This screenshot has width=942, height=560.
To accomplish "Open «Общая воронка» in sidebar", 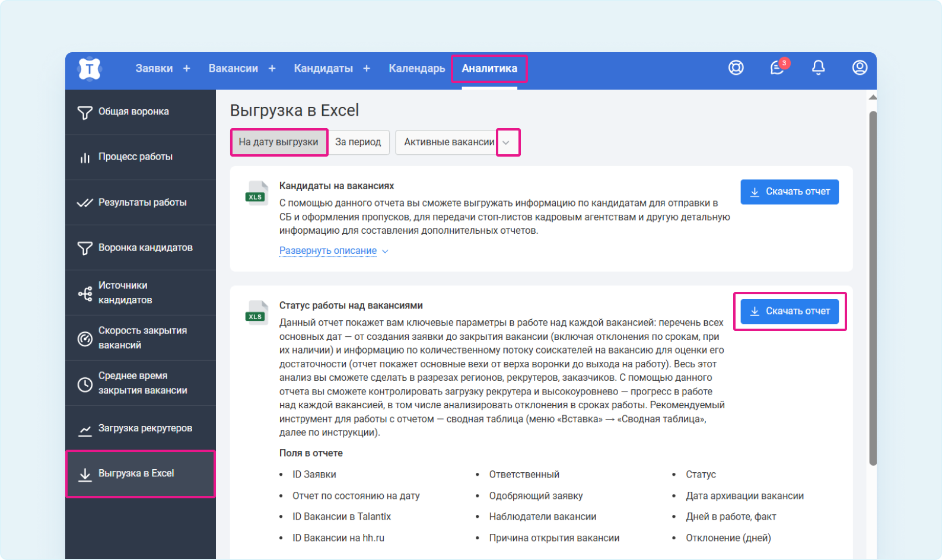I will click(x=133, y=112).
